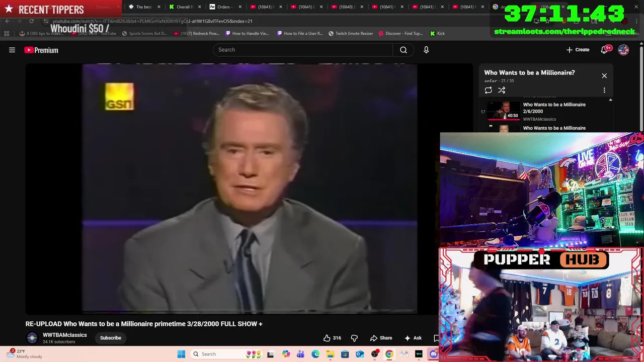The image size is (644, 362).
Task: Close the 'The best' browser tab
Action: click(159, 7)
